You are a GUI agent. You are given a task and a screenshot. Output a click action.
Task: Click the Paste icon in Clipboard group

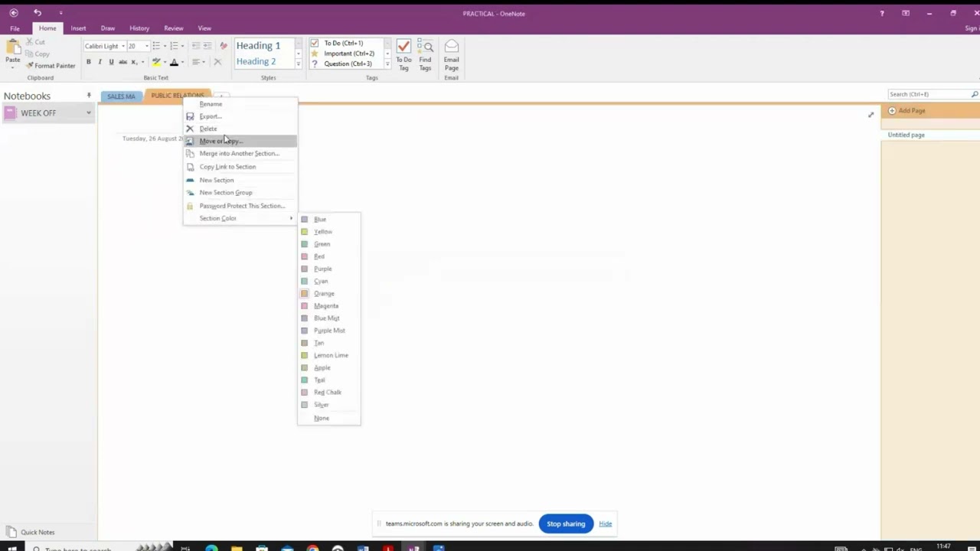point(13,47)
